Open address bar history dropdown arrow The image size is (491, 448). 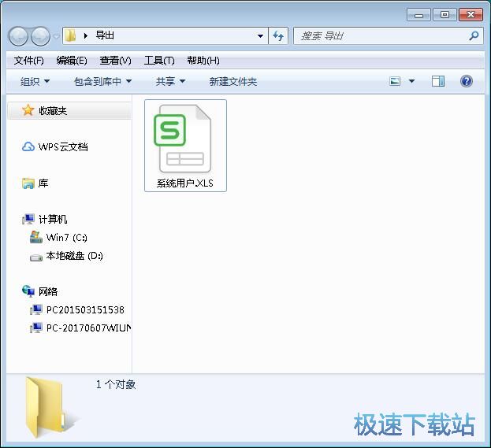click(x=260, y=36)
